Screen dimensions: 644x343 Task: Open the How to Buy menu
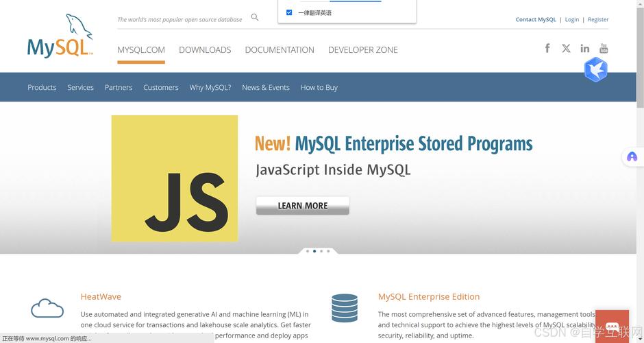319,87
